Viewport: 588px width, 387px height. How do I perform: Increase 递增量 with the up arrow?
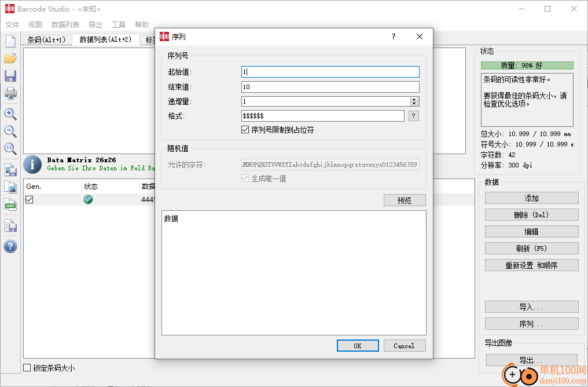(414, 99)
